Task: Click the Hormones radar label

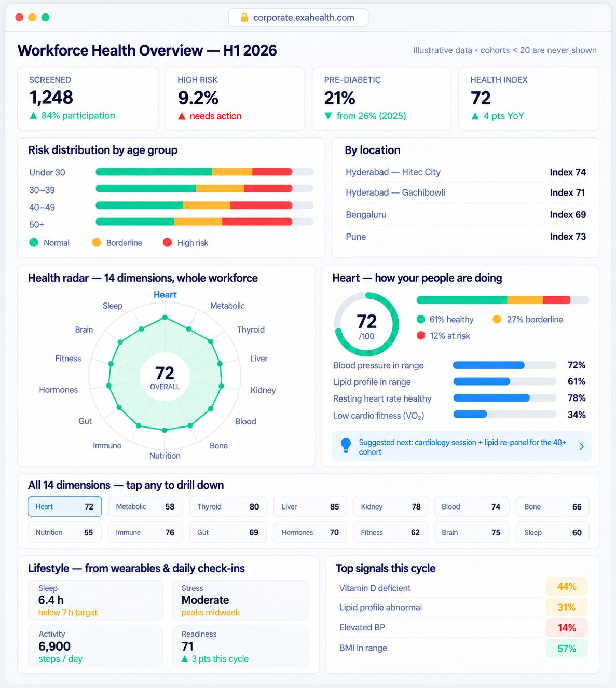Action: coord(58,390)
